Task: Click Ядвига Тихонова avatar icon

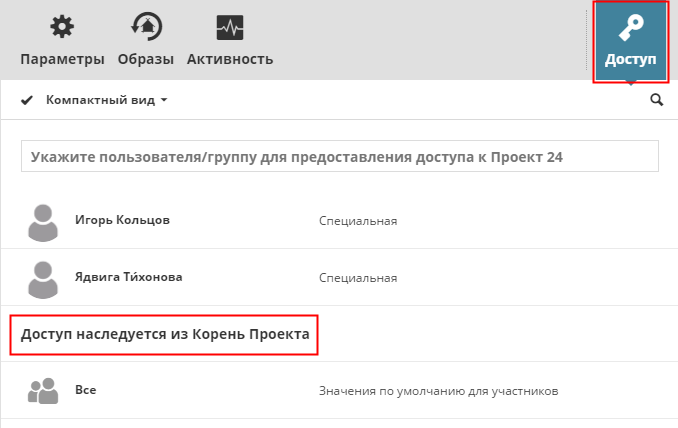Action: [43, 280]
